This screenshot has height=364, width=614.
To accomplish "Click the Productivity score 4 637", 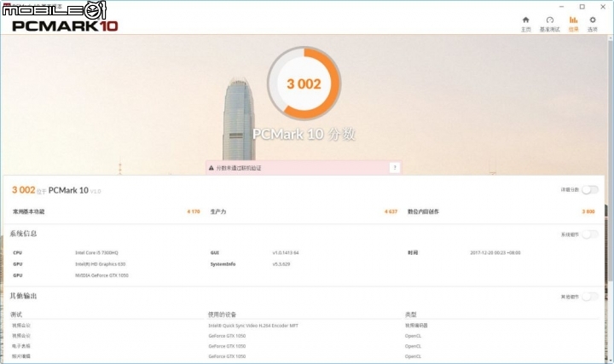I will point(391,211).
